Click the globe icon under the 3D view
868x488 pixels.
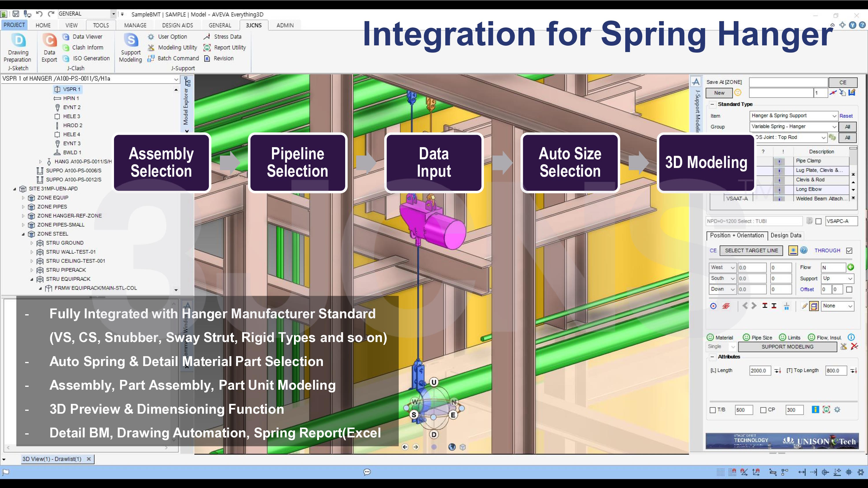452,447
